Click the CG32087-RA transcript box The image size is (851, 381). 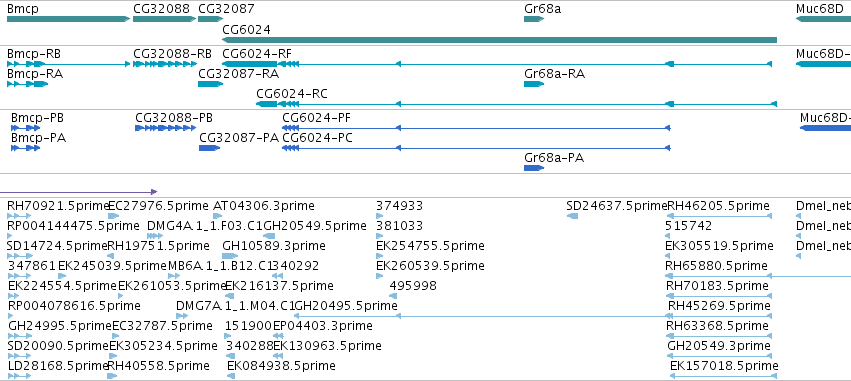tap(211, 84)
